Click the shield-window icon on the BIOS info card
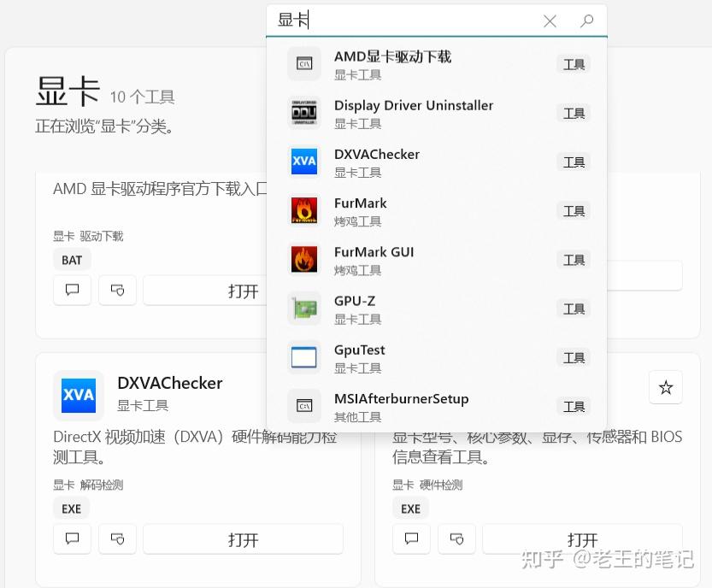712x588 pixels. pyautogui.click(x=456, y=539)
